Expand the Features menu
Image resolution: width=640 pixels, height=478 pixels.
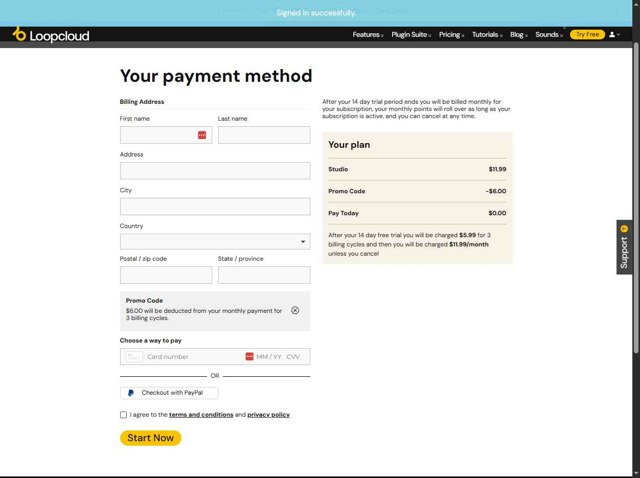368,35
